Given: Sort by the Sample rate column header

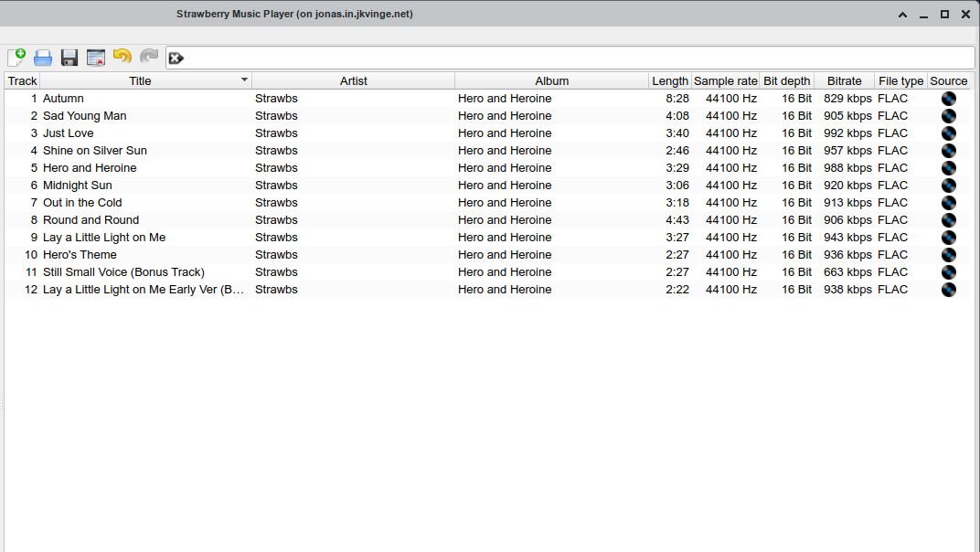Looking at the screenshot, I should pyautogui.click(x=725, y=80).
